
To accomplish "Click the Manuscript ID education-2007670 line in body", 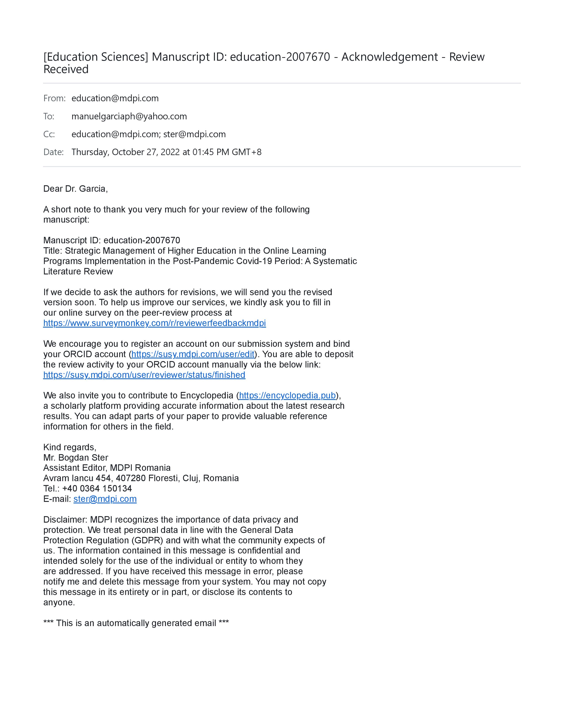I will [x=112, y=240].
